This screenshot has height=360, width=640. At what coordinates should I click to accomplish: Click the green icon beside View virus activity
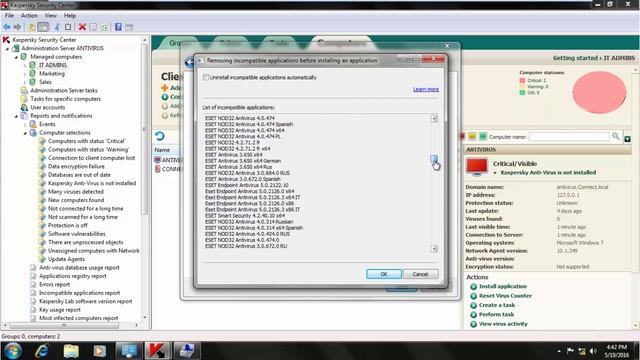[473, 324]
